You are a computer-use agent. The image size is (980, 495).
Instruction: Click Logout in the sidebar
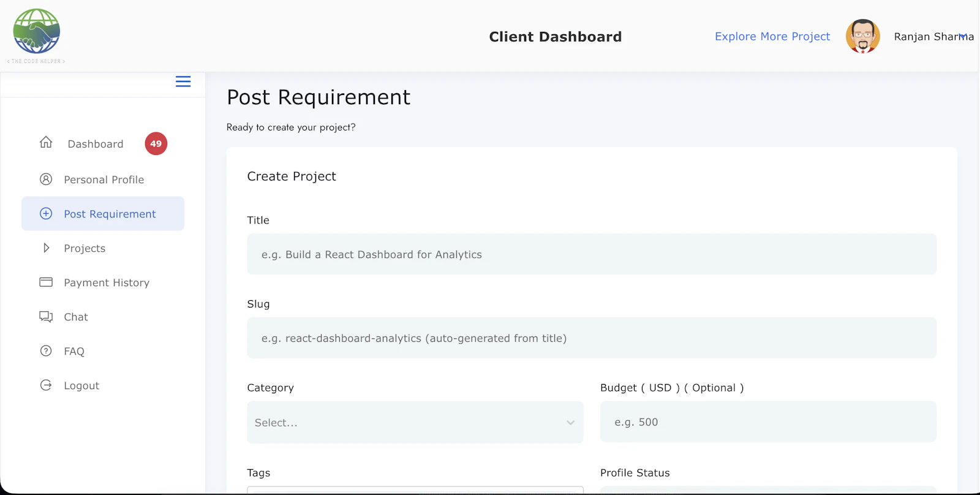[x=103, y=385]
